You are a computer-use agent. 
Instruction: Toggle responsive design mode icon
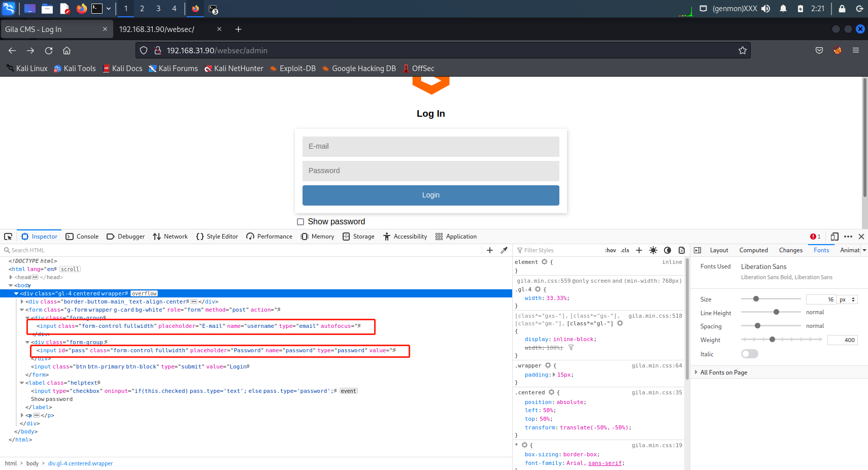click(834, 237)
